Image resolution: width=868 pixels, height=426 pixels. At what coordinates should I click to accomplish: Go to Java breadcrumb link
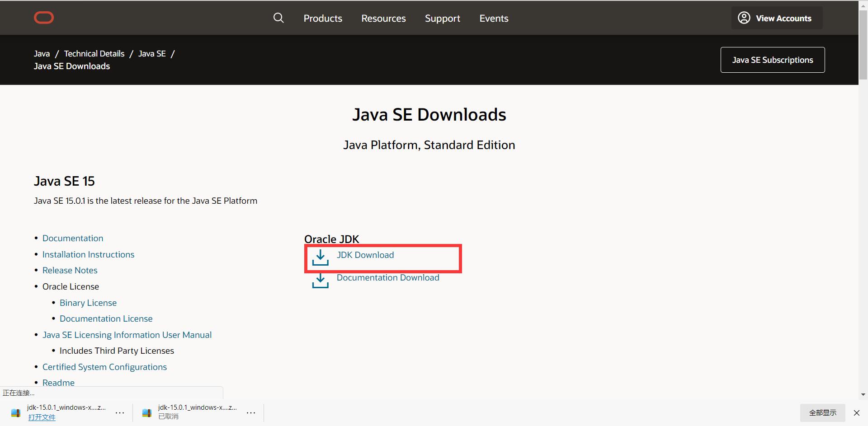(42, 53)
